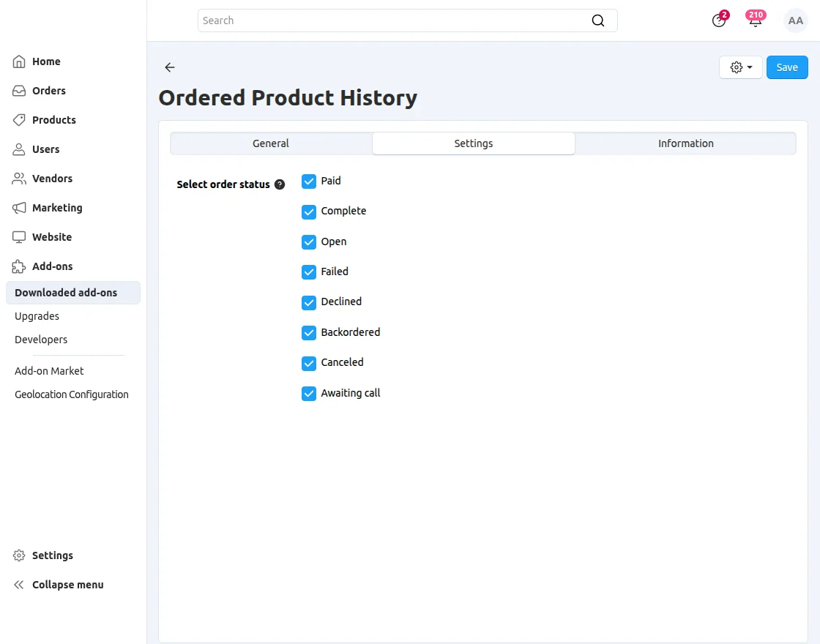Viewport: 820px width, 644px height.
Task: Open the Upgrades menu item
Action: click(x=37, y=316)
